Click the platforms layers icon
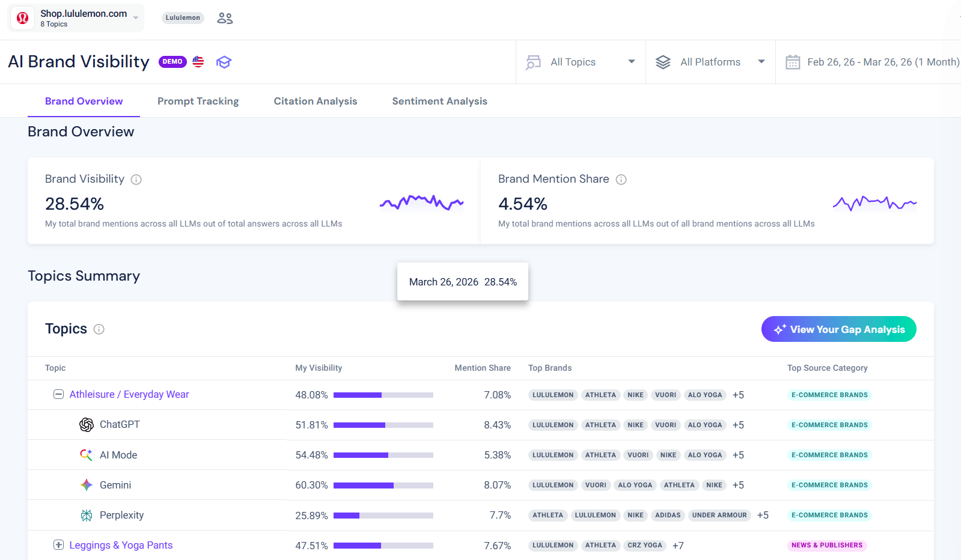 [663, 62]
